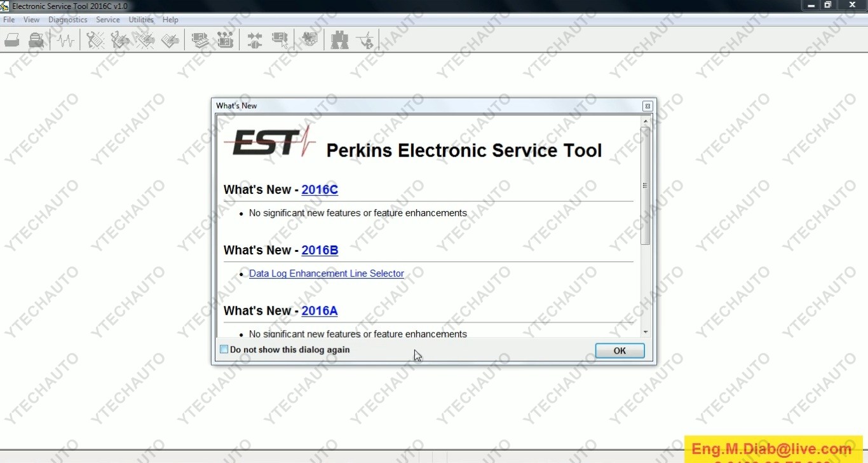Expand the Utilities menu
868x463 pixels.
pos(141,20)
